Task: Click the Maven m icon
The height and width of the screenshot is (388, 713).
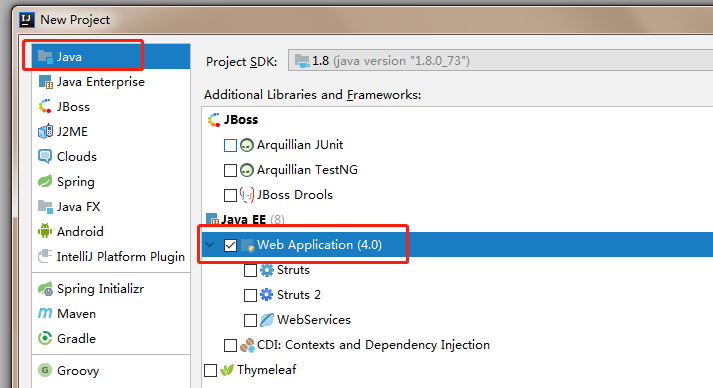Action: click(x=45, y=313)
